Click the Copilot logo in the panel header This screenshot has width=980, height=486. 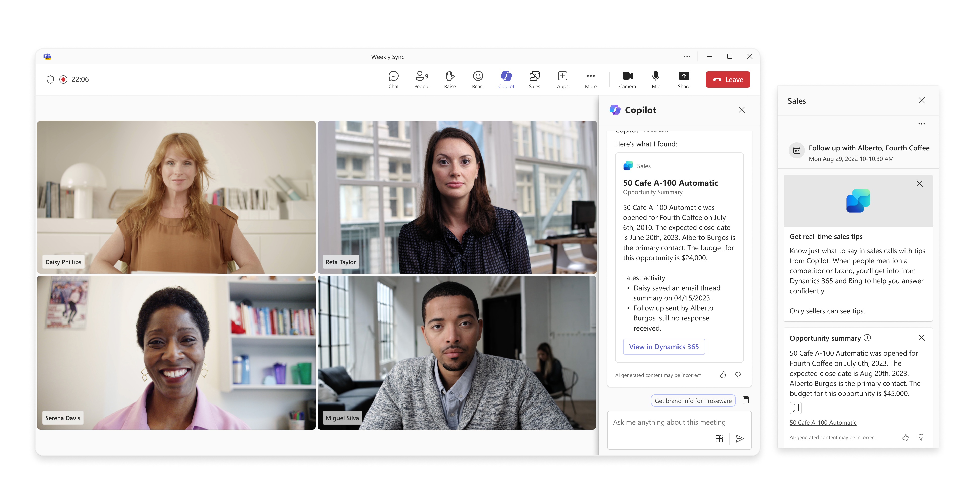point(615,110)
